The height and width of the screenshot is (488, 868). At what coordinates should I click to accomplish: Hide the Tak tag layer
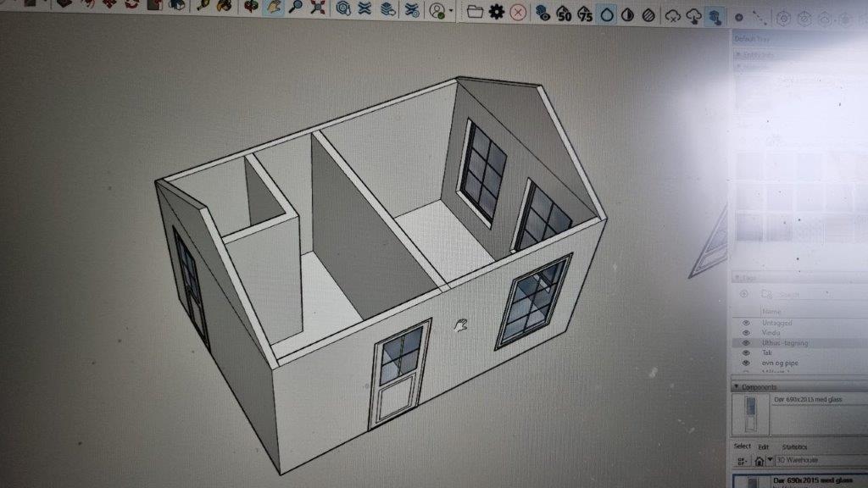click(x=747, y=352)
